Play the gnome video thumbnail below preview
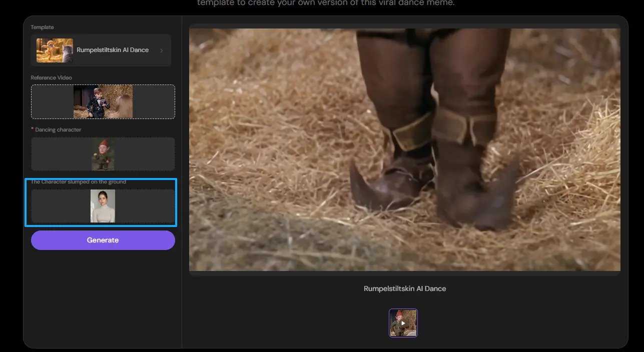Screen dimensions: 644x352 [403, 323]
